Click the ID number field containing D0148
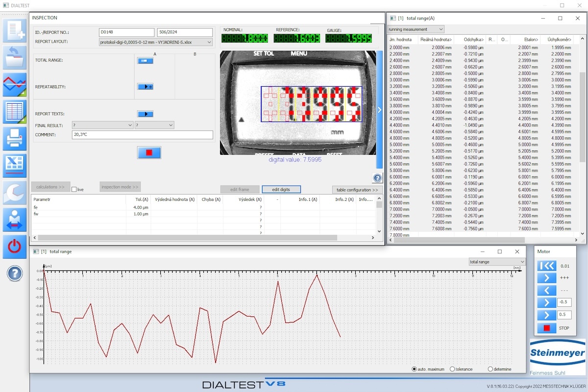Viewport: 588px width, 392px height. tap(126, 32)
